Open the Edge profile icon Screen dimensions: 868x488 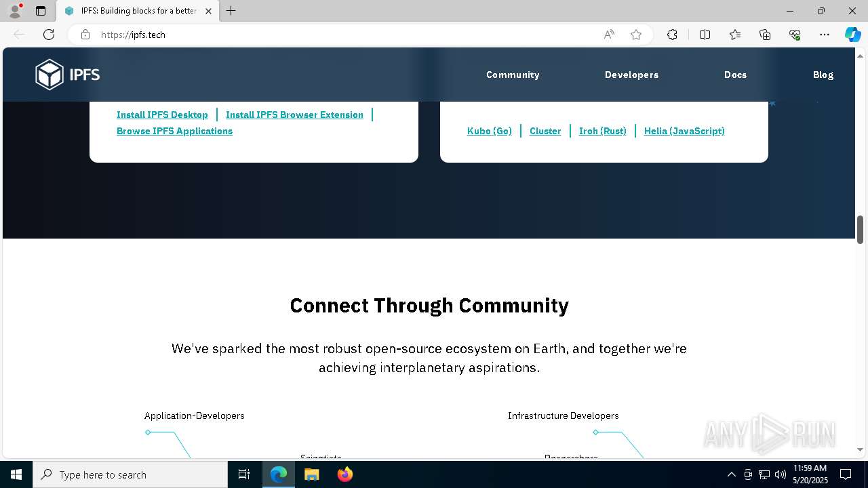[15, 11]
